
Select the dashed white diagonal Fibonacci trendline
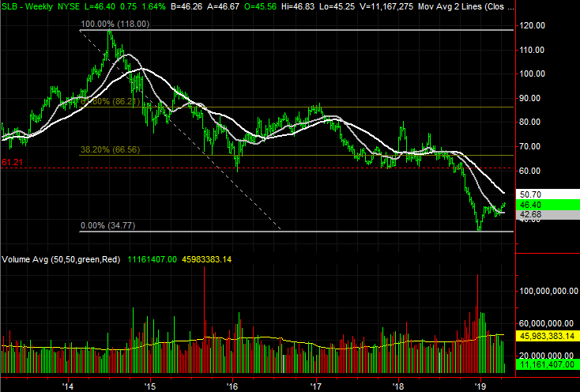180,130
